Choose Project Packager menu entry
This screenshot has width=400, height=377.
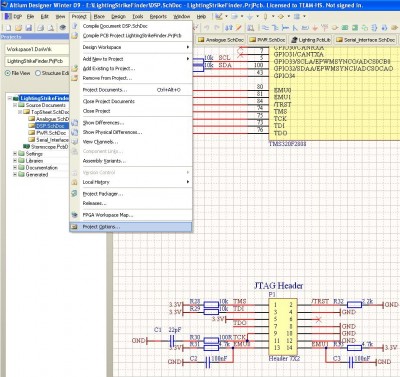[131, 194]
